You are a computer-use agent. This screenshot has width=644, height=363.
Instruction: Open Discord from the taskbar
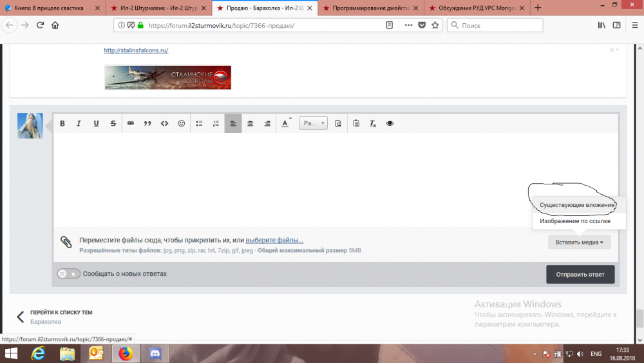155,353
